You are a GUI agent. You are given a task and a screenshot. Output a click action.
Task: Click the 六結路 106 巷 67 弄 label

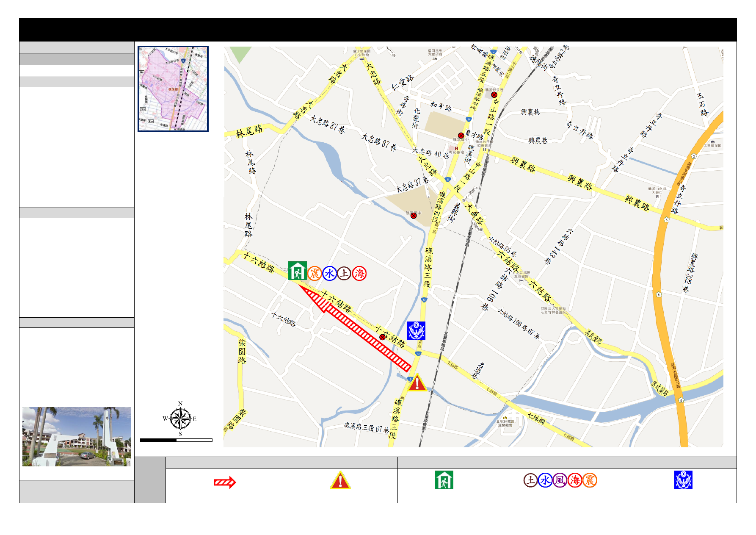[519, 324]
